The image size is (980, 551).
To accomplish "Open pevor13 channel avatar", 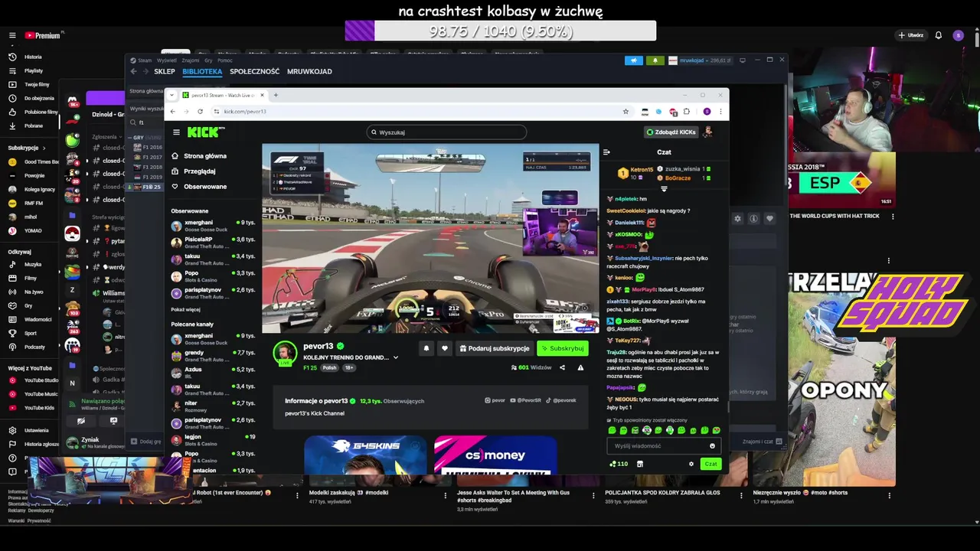I will tap(285, 353).
